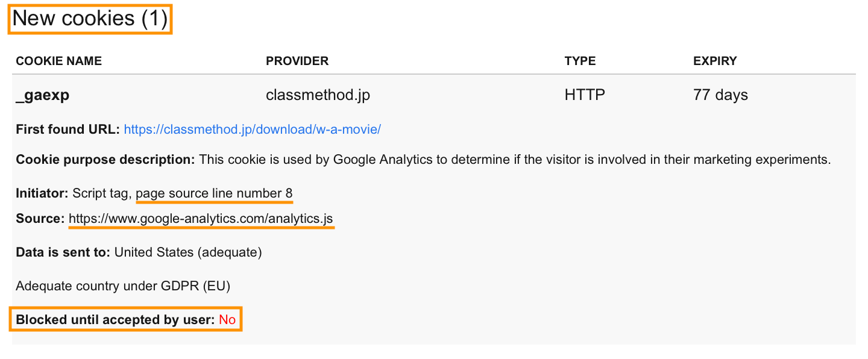Click the United States (adequate) text
The height and width of the screenshot is (359, 868).
188,252
